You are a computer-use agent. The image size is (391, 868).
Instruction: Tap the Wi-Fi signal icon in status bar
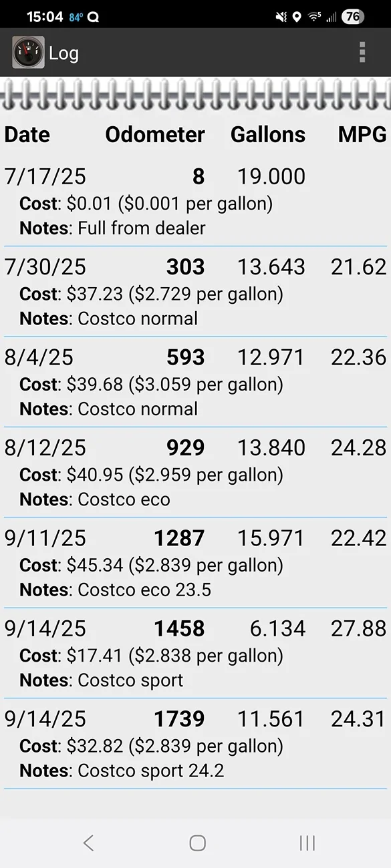pyautogui.click(x=313, y=17)
